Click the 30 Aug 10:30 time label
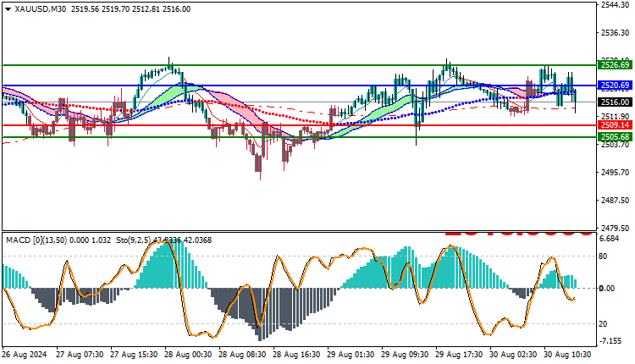635x364 pixels. 568,355
